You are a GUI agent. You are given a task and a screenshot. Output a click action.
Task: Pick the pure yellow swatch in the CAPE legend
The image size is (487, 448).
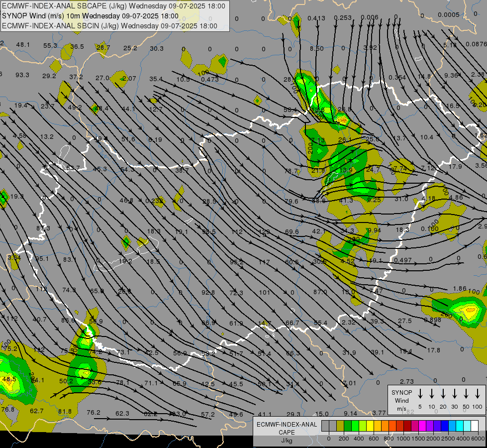click(370, 426)
